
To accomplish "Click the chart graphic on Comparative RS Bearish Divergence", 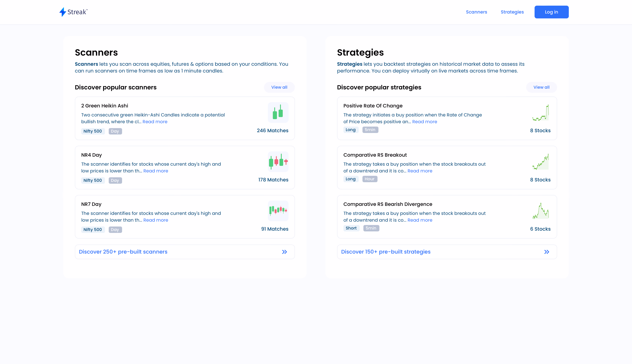I will 540,211.
